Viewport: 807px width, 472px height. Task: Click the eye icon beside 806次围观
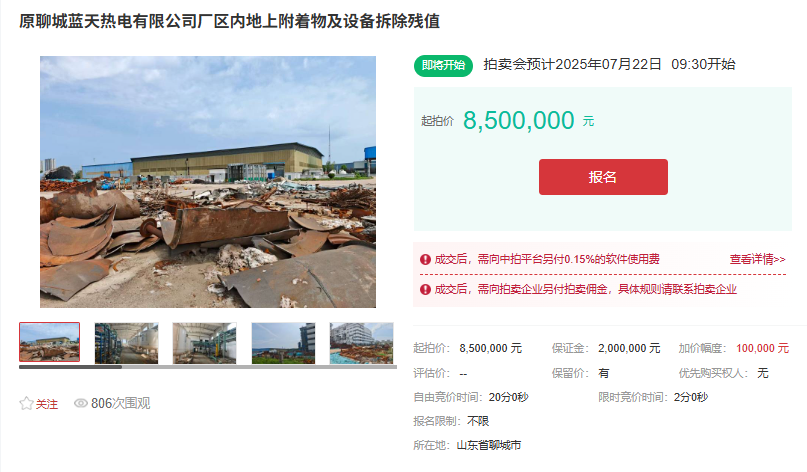click(x=81, y=403)
